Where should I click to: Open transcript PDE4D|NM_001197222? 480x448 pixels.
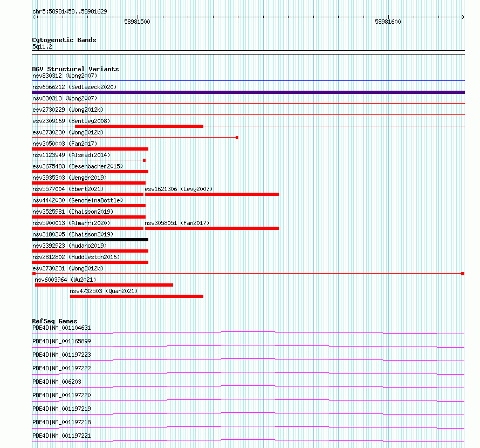click(61, 368)
